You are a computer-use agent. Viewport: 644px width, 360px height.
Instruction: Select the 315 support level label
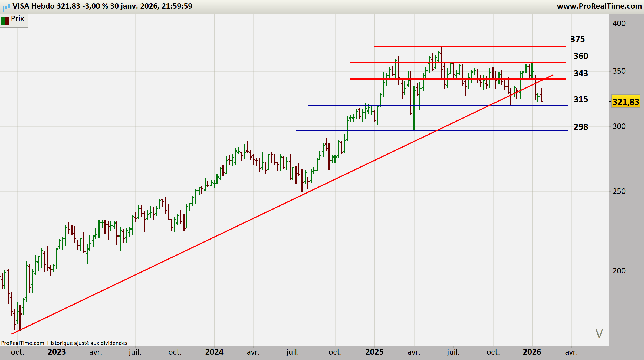[581, 99]
